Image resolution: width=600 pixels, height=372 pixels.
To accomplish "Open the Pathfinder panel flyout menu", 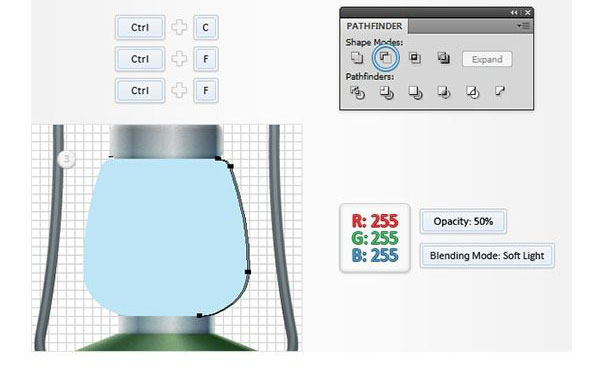I will click(523, 26).
